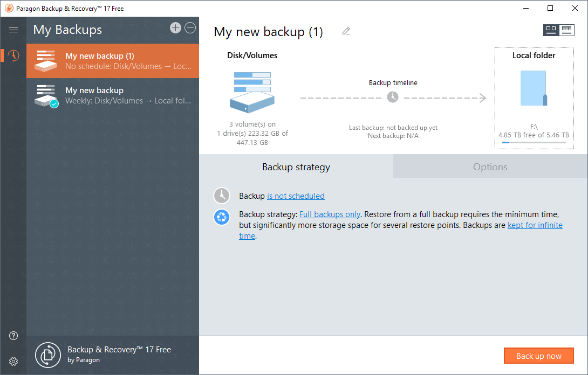Open Help question mark icon

[13, 336]
